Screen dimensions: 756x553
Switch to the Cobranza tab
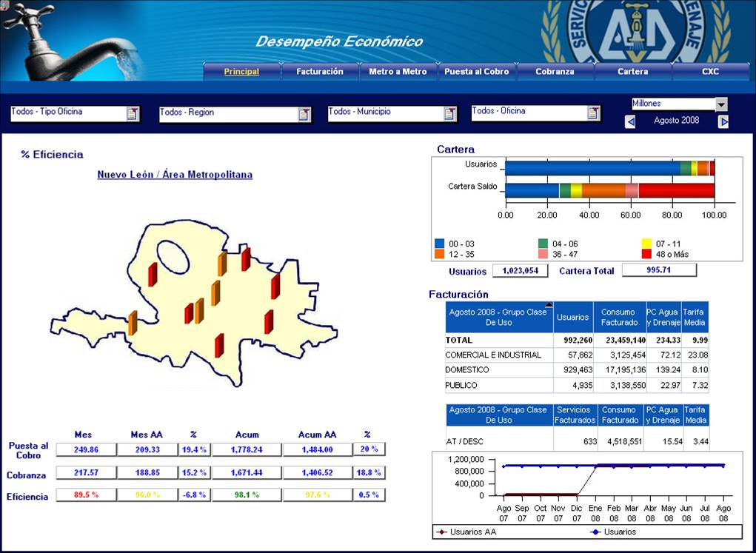coord(555,71)
